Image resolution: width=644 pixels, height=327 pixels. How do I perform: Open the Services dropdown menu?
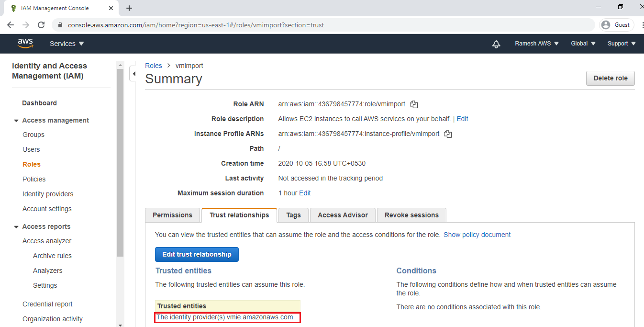[x=67, y=44]
